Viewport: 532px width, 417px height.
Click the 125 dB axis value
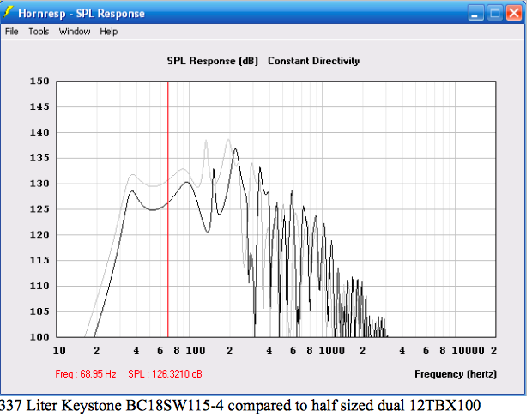39,209
